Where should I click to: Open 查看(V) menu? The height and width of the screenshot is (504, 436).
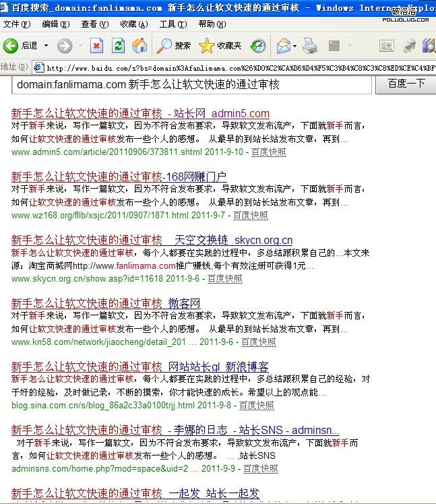point(95,24)
